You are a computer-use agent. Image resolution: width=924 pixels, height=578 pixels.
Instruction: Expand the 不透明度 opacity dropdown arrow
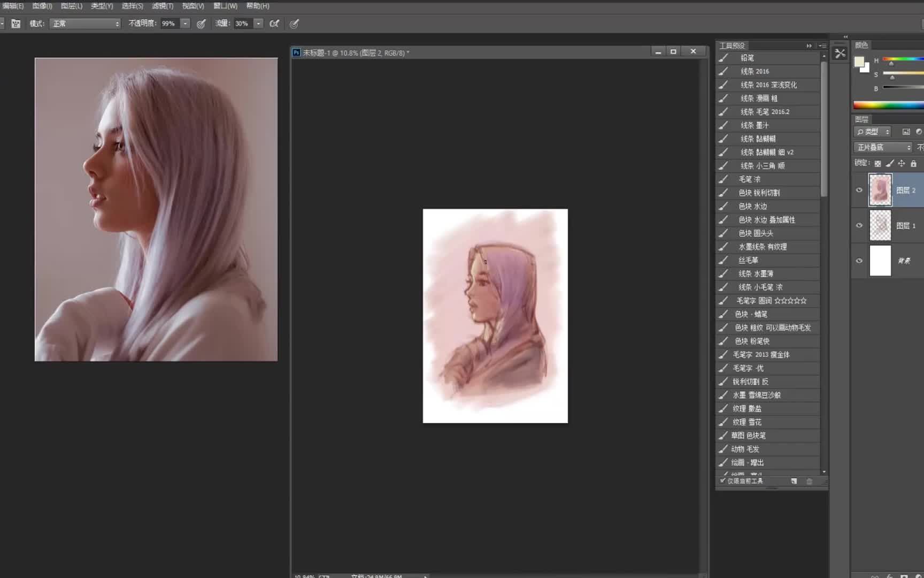point(185,24)
